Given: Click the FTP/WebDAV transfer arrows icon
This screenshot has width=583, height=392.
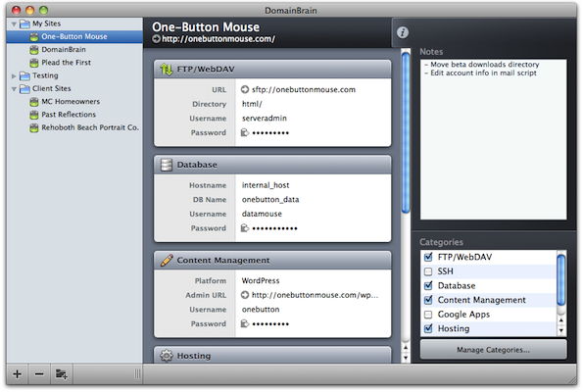Looking at the screenshot, I should [x=167, y=70].
